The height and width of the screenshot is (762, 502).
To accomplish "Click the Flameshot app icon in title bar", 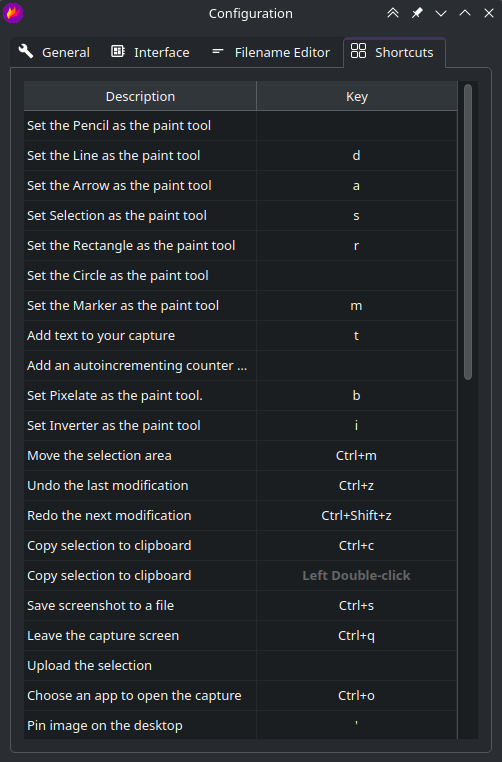I will tap(13, 13).
